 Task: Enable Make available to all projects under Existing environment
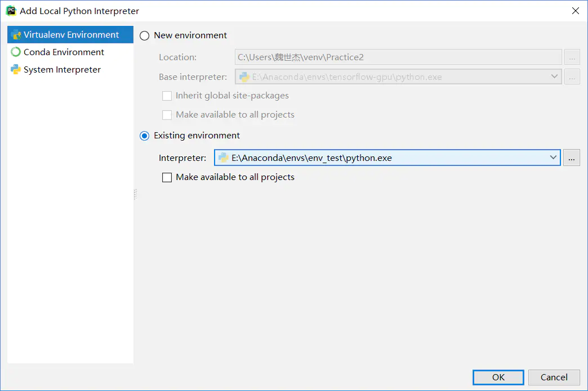(167, 177)
